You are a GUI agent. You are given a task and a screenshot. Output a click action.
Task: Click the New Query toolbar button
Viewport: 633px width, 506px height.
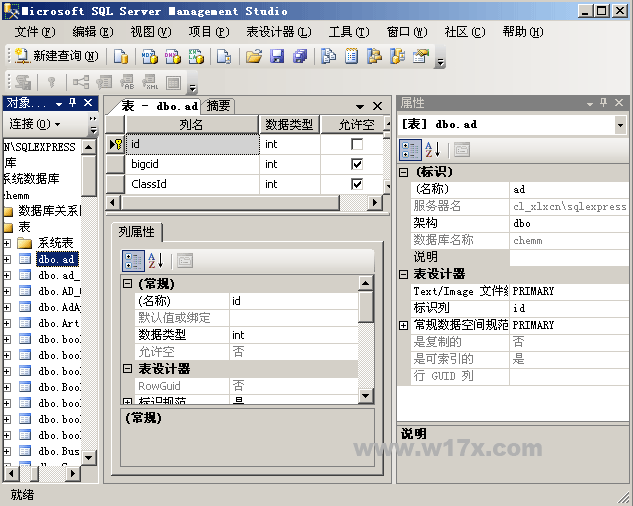[x=56, y=56]
